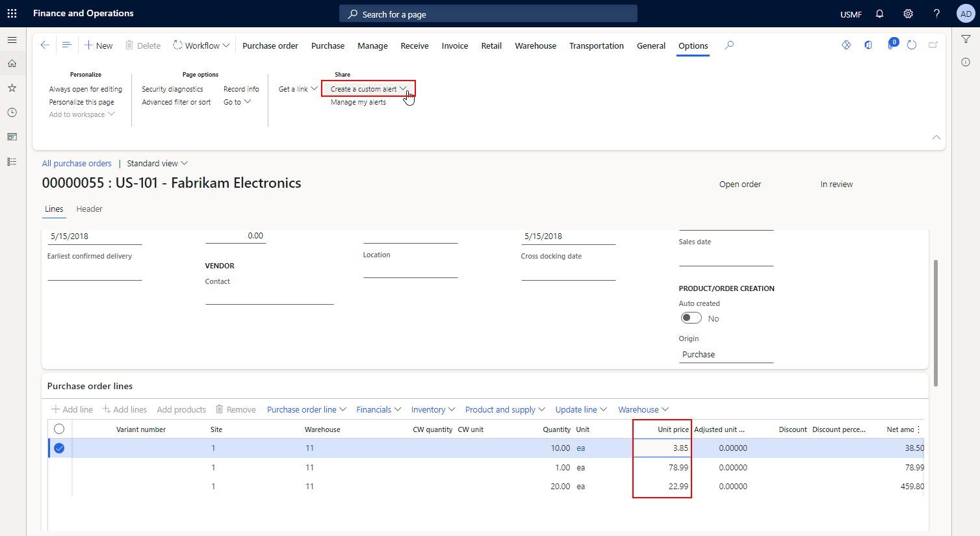
Task: Open in Microsoft Office icon
Action: tap(868, 45)
